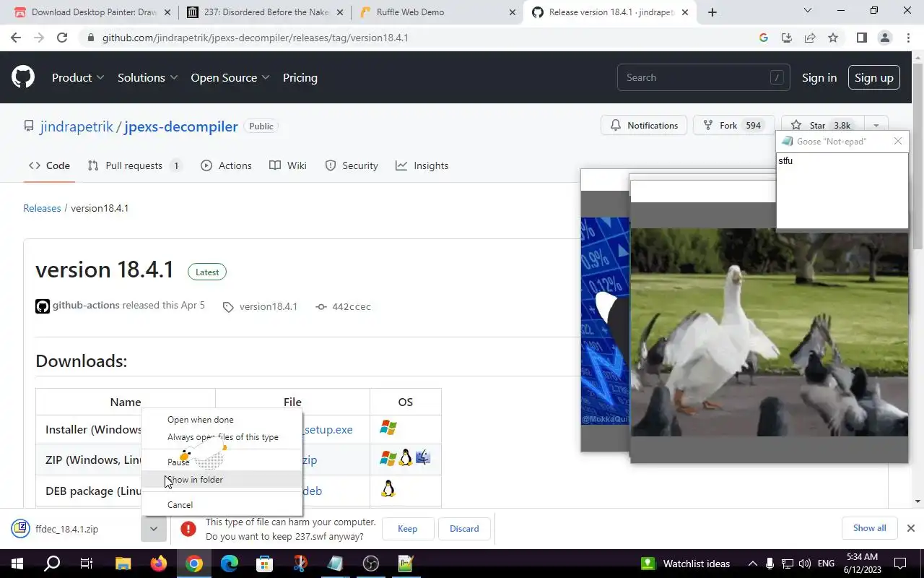
Task: Click the Google icon in the address bar
Action: tap(764, 38)
